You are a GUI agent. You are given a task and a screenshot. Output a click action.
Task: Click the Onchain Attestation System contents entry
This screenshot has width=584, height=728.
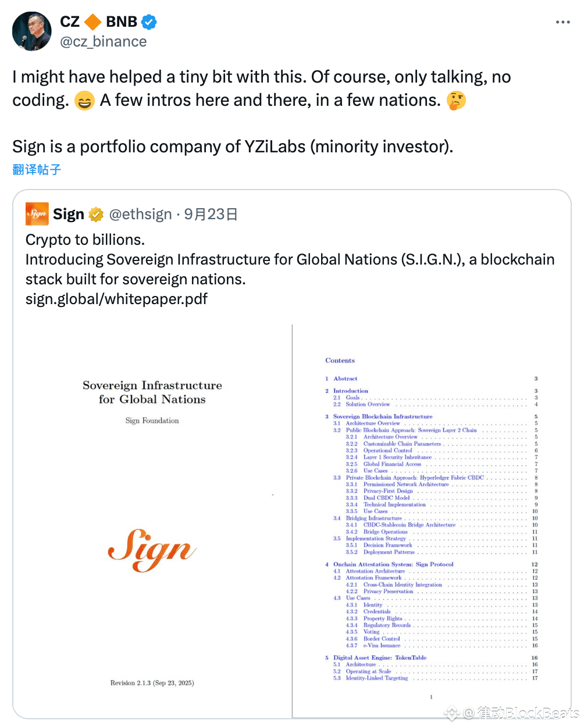coord(393,564)
